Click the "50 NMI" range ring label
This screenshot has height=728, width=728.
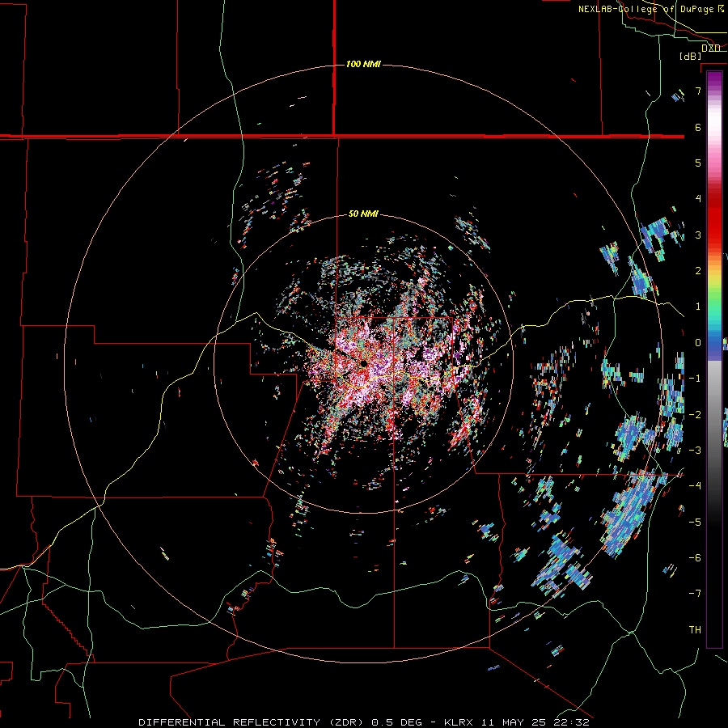click(363, 214)
